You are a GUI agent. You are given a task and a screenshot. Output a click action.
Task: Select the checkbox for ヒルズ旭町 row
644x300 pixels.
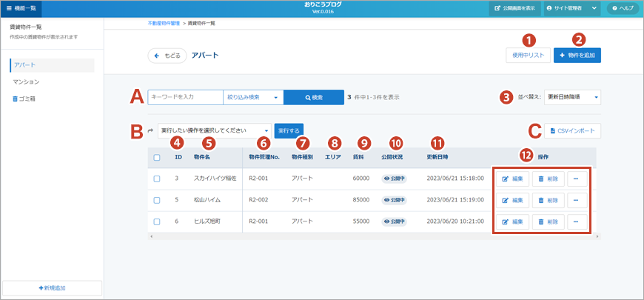pos(156,221)
